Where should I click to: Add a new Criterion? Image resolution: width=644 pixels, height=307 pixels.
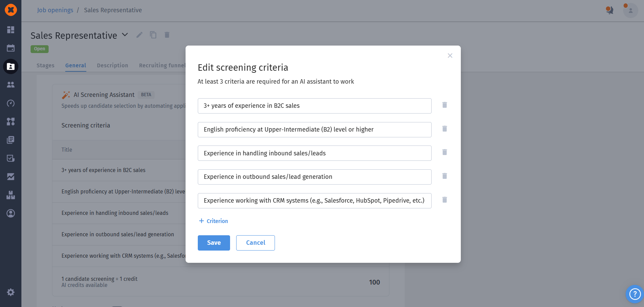pos(213,221)
